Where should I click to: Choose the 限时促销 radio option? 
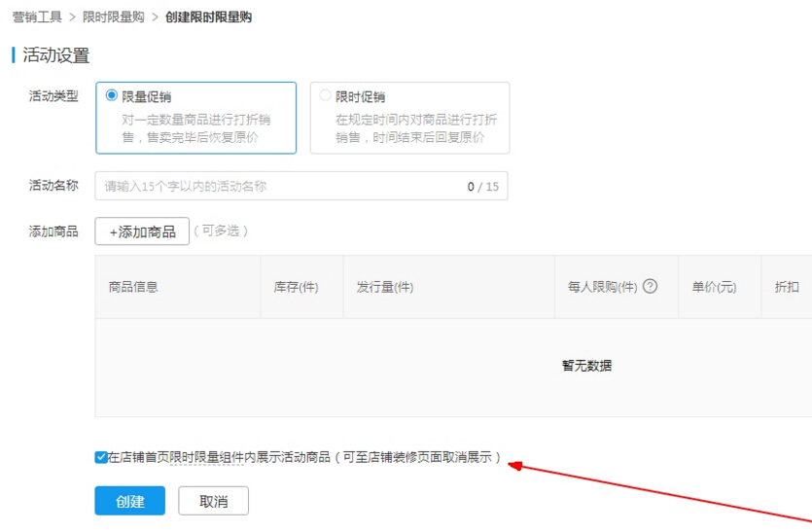point(326,96)
